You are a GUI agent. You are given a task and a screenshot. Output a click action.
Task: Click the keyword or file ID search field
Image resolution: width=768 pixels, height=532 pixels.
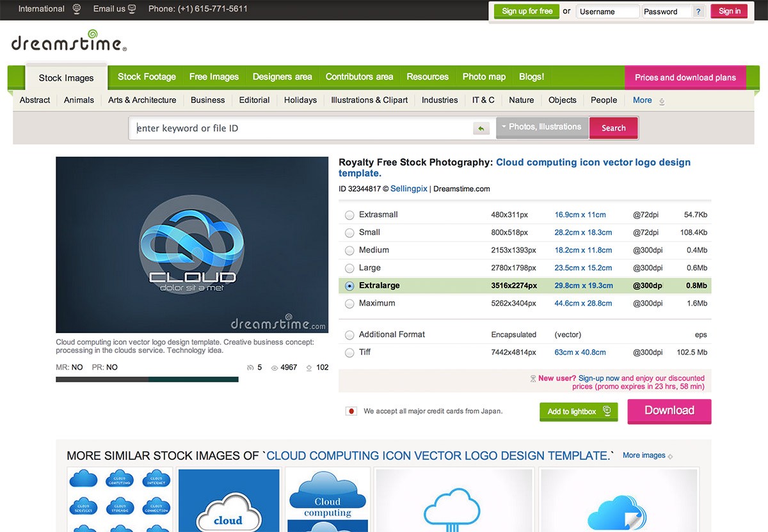pyautogui.click(x=301, y=129)
